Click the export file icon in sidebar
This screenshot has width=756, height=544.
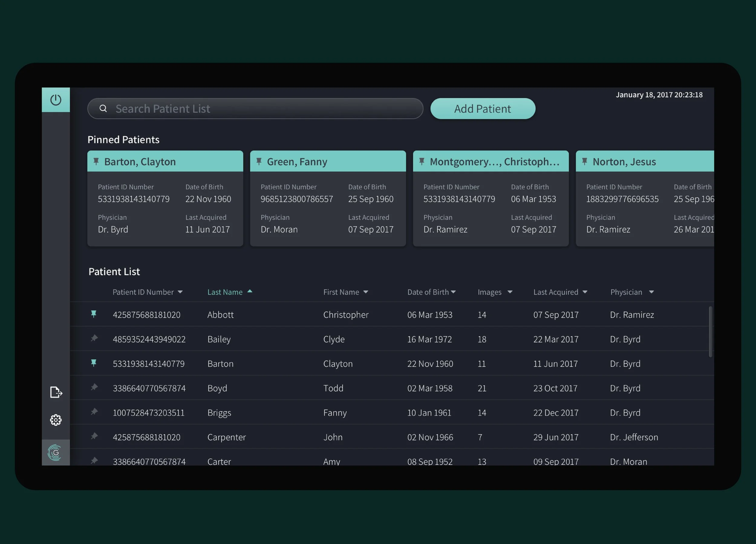56,392
